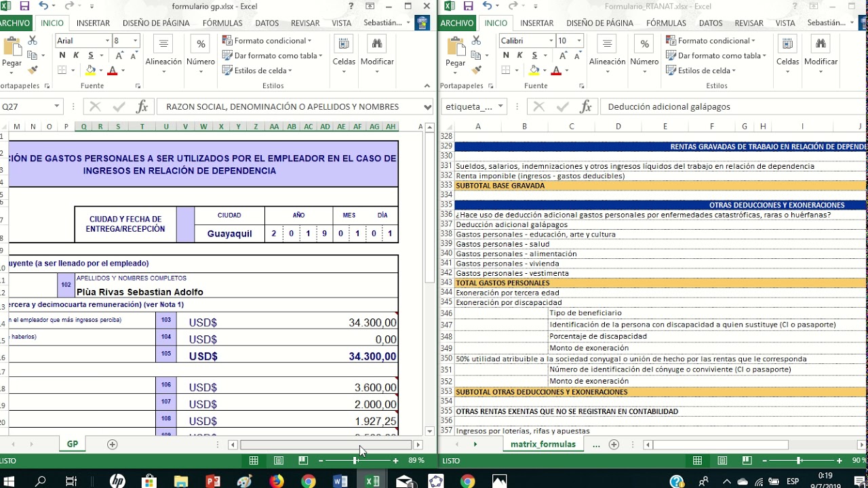This screenshot has height=488, width=868.
Task: Open ARCHIVO tab in formulario gp window
Action: pyautogui.click(x=16, y=22)
